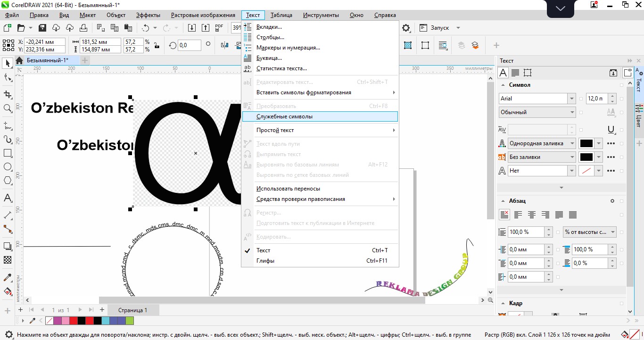Image resolution: width=644 pixels, height=340 pixels.
Task: Create a new document
Action: [7, 28]
